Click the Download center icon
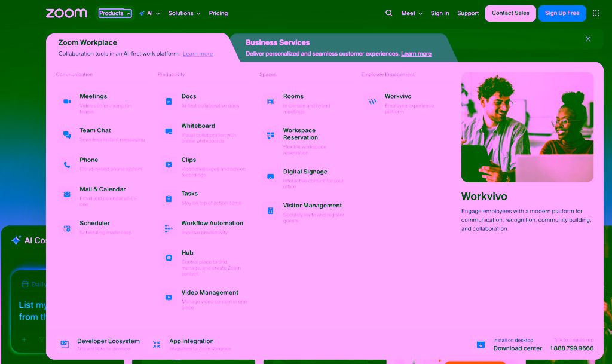This screenshot has width=612, height=364. [x=481, y=344]
